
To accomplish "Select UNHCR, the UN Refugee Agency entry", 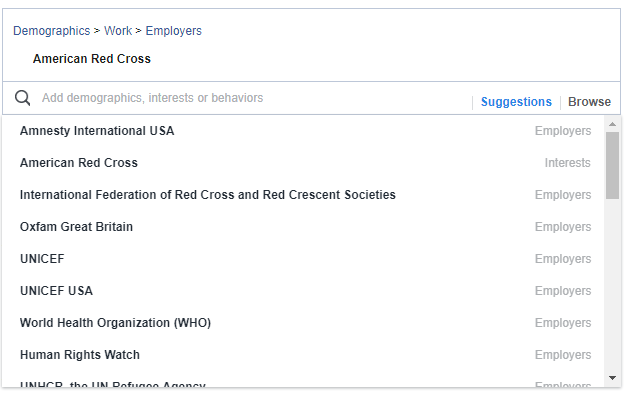I will pos(305,383).
